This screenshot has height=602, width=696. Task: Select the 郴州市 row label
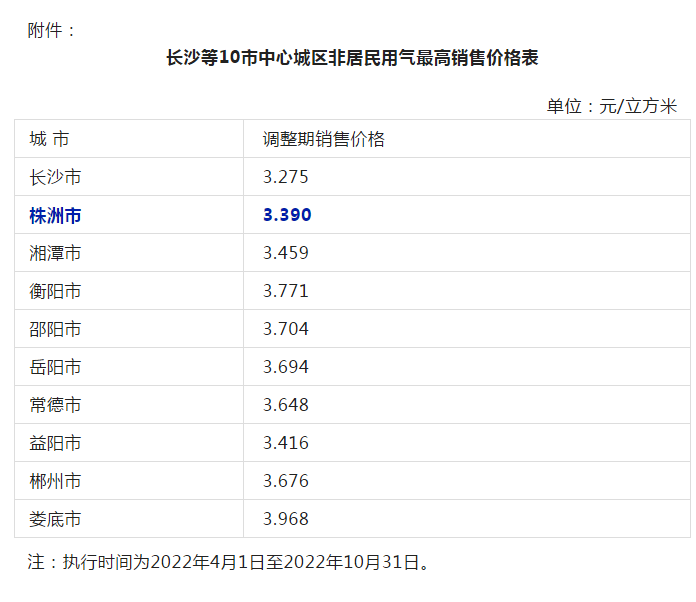coord(56,481)
